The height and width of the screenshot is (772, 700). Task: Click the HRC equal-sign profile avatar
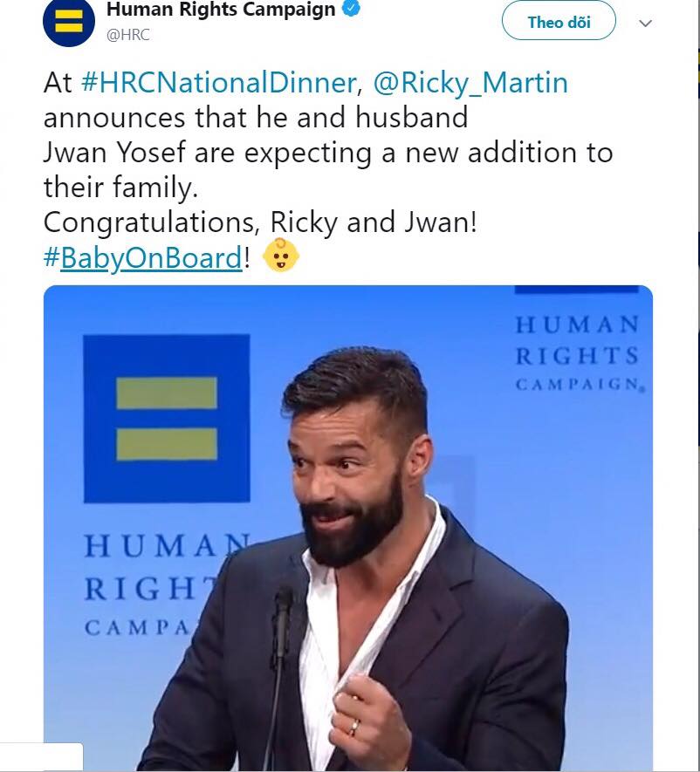[x=70, y=24]
